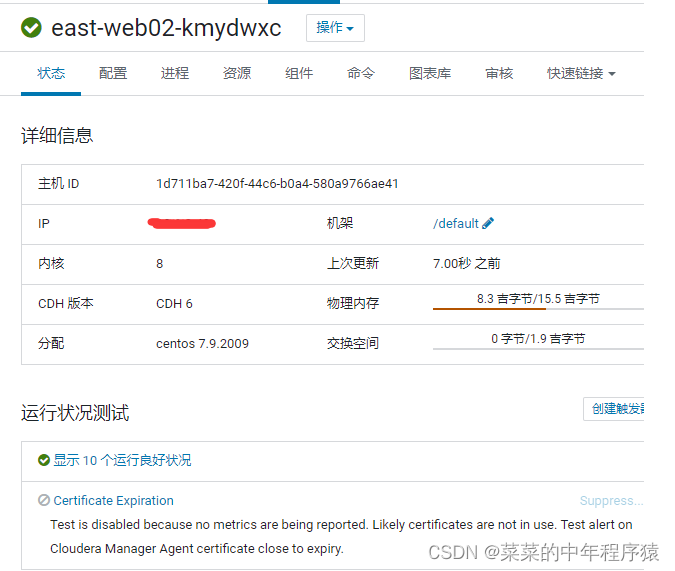Click the core count value 8
The width and height of the screenshot is (675, 571).
tap(159, 264)
